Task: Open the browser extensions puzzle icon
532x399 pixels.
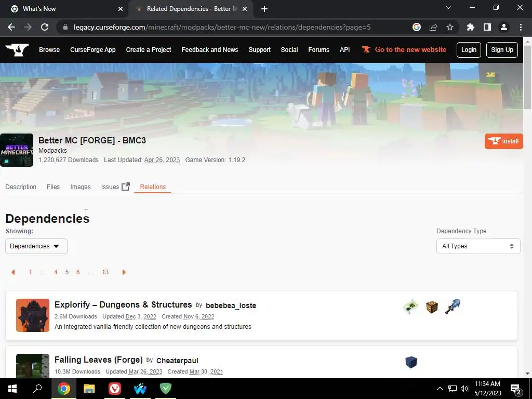Action: (x=471, y=27)
